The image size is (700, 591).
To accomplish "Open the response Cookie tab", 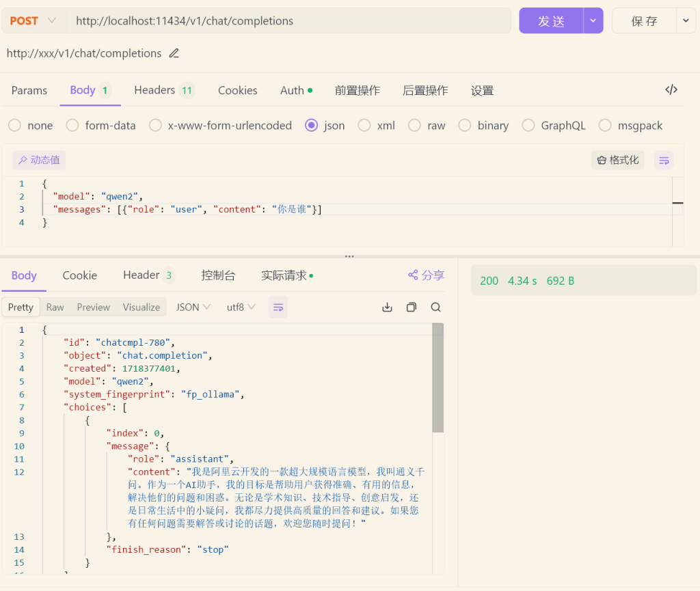I will tap(79, 275).
